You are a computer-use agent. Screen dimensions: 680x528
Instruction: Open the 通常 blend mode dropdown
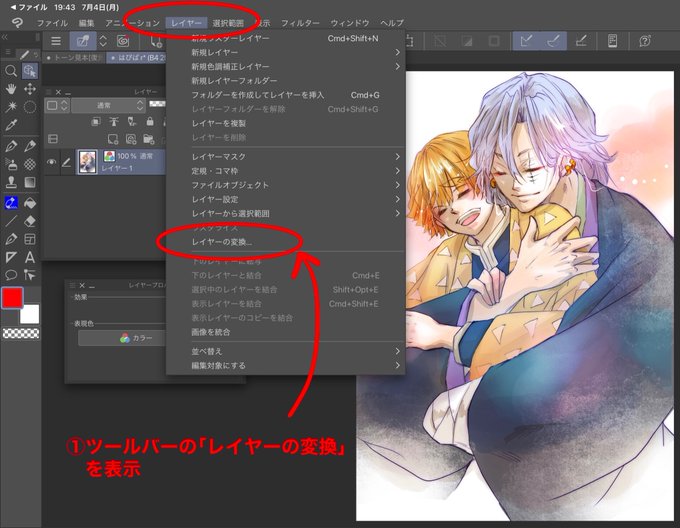point(108,105)
